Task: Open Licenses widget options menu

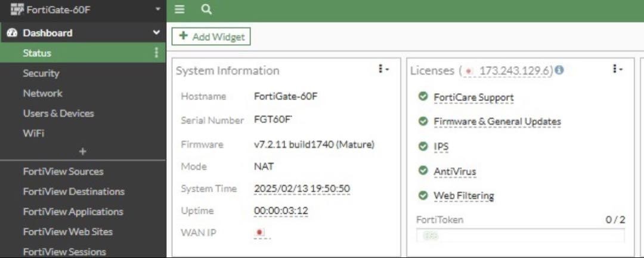Action: [x=617, y=69]
